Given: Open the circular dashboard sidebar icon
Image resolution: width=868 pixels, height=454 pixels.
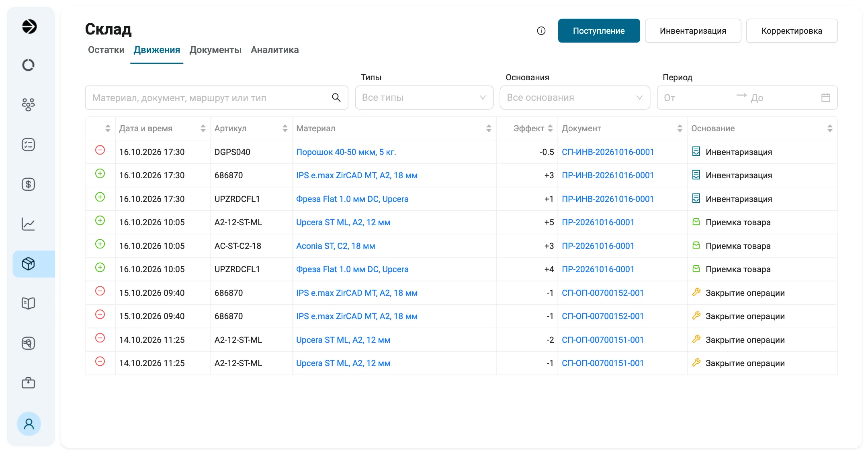Looking at the screenshot, I should [x=28, y=65].
